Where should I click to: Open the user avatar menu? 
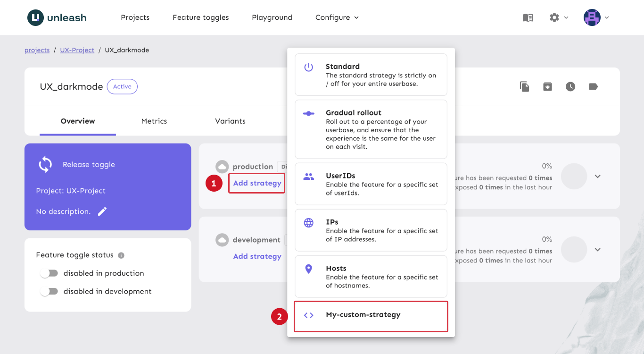pyautogui.click(x=596, y=17)
